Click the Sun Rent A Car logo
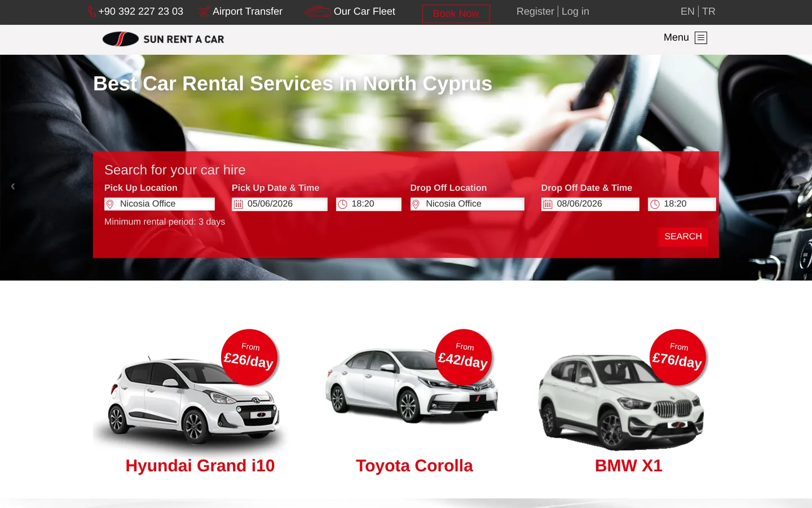 (164, 39)
